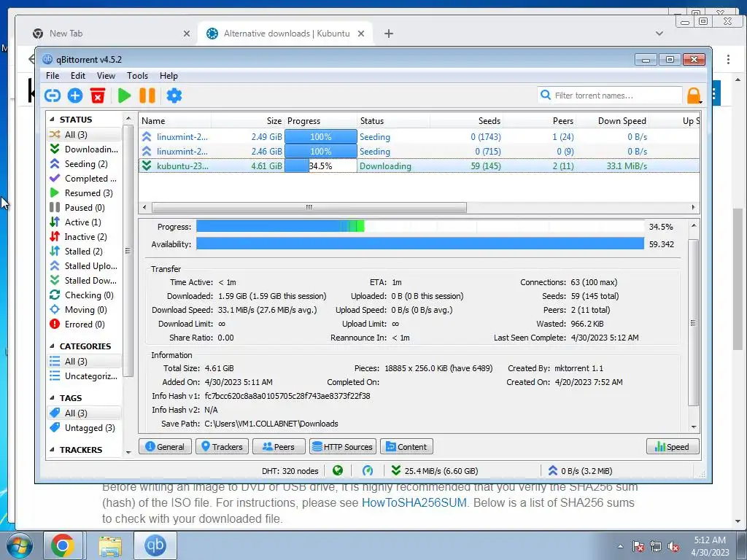Sort torrents by Size column header
The width and height of the screenshot is (747, 560).
[x=248, y=121]
